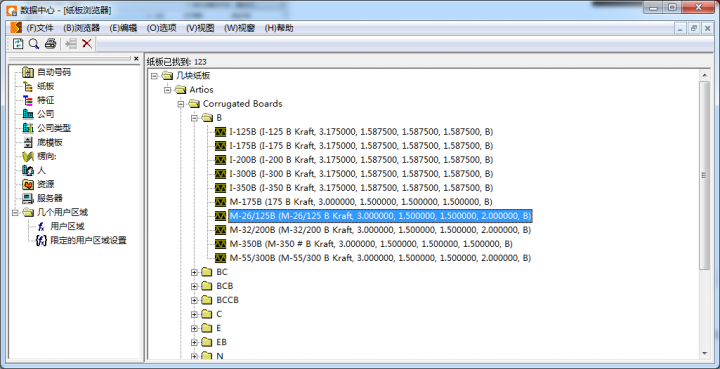Click the red X delete icon
The height and width of the screenshot is (369, 720).
click(87, 44)
